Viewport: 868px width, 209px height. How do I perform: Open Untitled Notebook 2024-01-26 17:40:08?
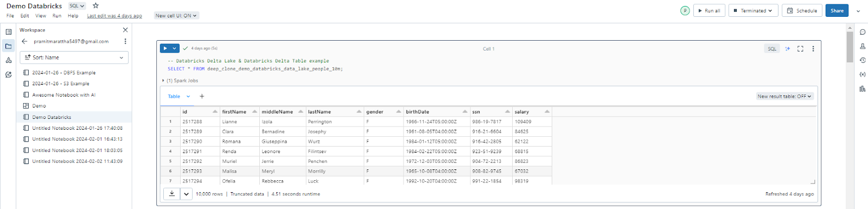click(77, 128)
